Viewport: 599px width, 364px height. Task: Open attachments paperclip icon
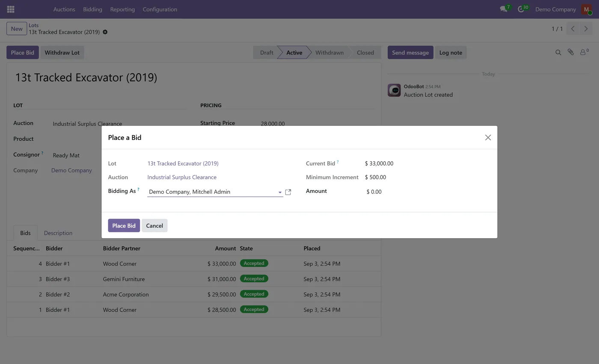(570, 52)
